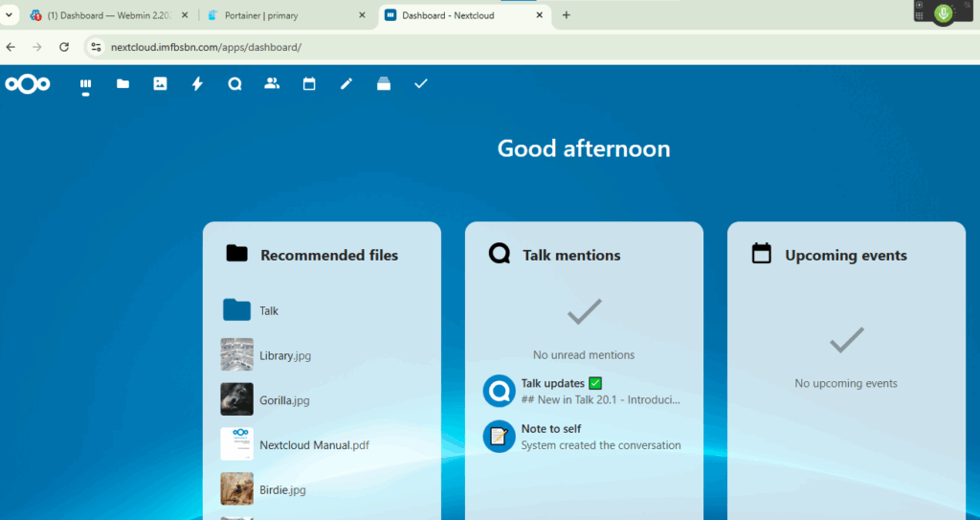
Task: Open the Files app folder icon
Action: [x=122, y=84]
